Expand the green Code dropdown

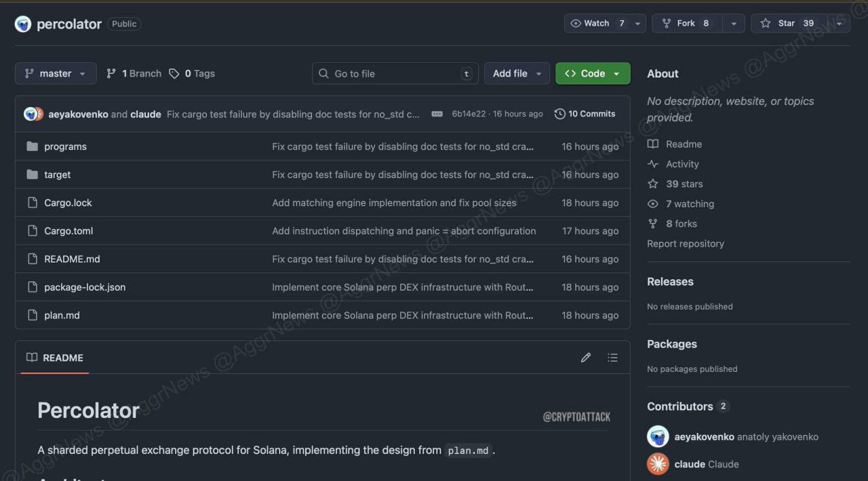(x=593, y=74)
